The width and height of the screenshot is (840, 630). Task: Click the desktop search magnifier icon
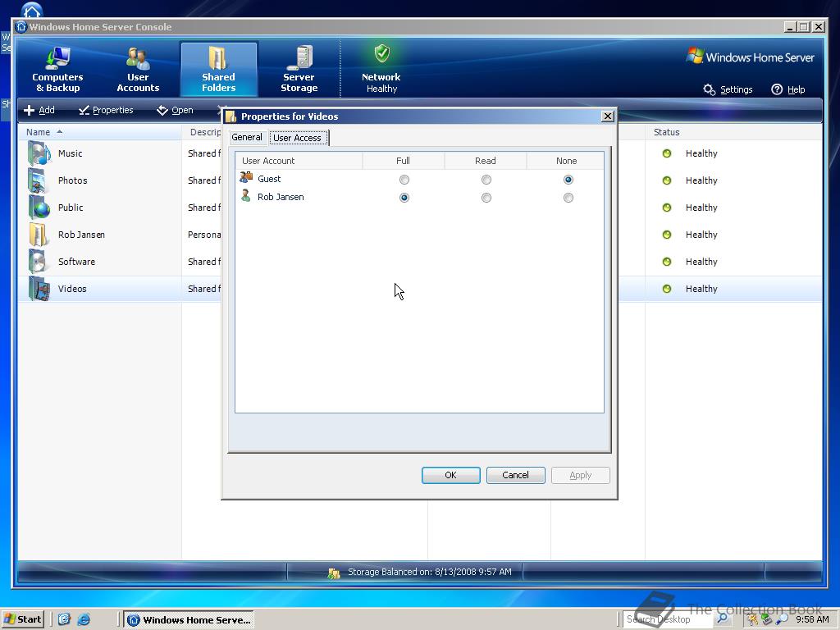[722, 619]
